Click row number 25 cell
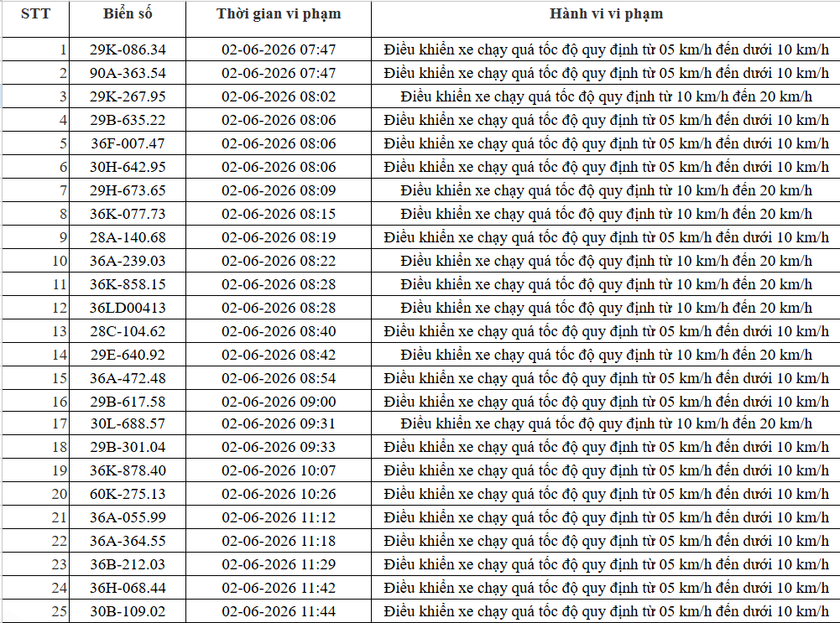The height and width of the screenshot is (623, 840). 35,610
